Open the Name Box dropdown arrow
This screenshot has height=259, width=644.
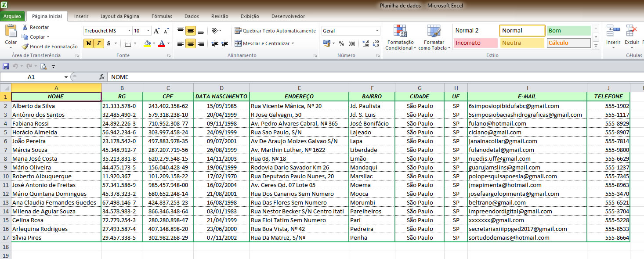coord(66,77)
